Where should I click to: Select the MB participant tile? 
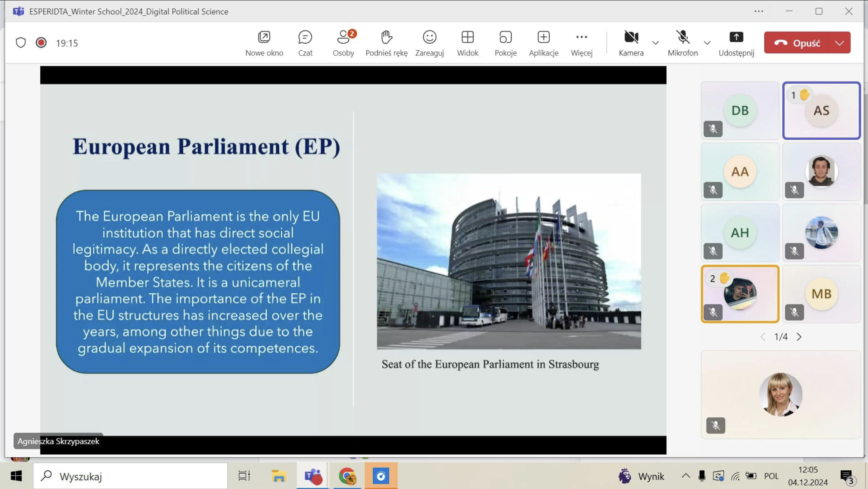821,294
